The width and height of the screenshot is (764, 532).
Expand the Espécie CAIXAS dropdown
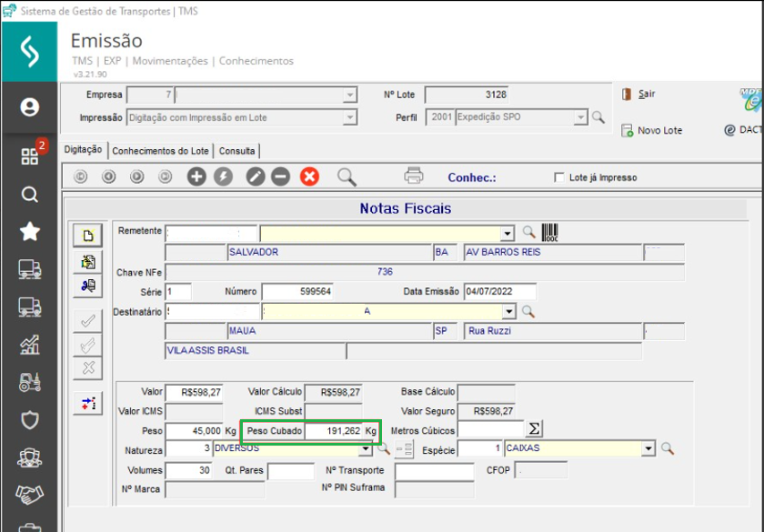(648, 448)
